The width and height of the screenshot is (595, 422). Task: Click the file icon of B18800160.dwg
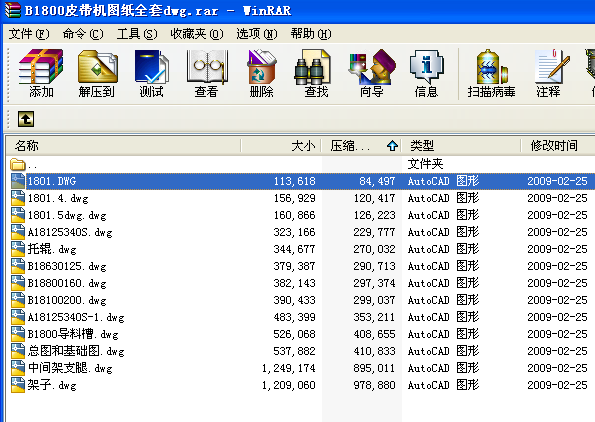coord(17,283)
